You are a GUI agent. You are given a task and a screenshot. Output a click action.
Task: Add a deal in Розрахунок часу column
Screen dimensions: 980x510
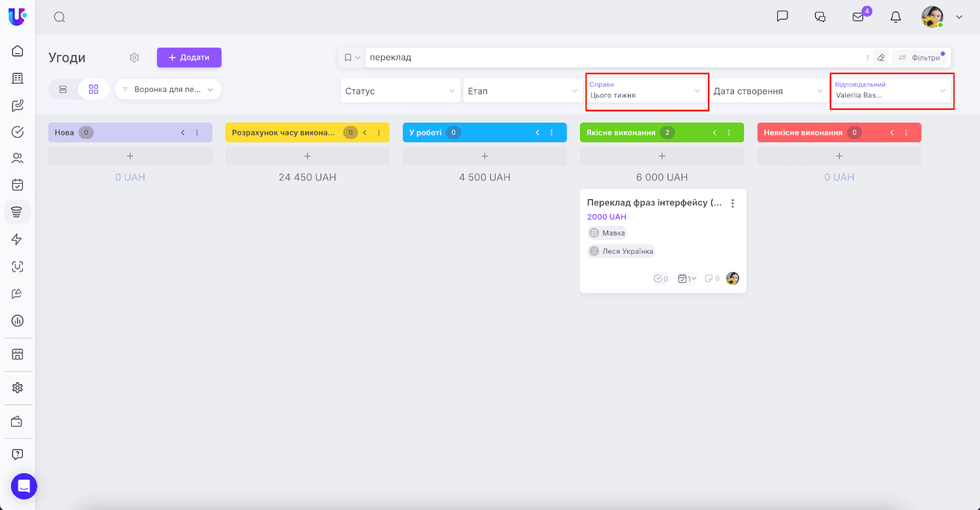(307, 156)
